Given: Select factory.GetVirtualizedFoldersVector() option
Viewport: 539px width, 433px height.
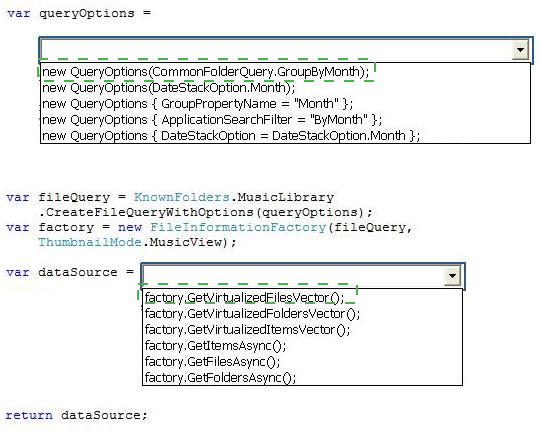Looking at the screenshot, I should [x=252, y=313].
